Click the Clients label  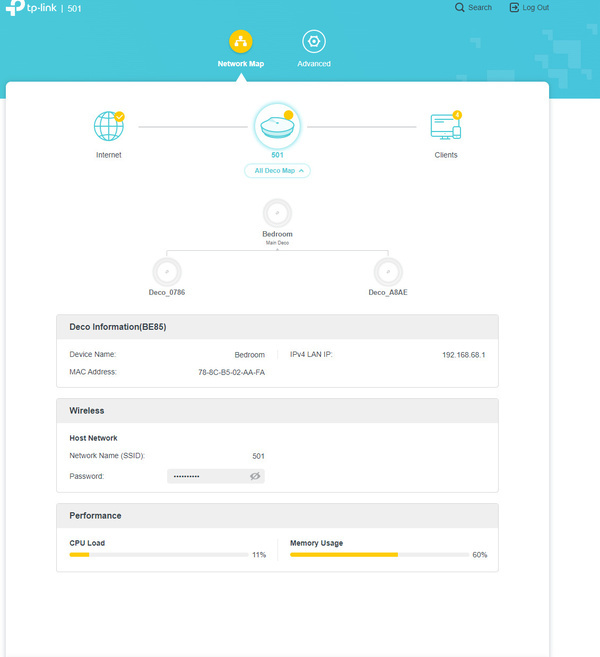(446, 155)
